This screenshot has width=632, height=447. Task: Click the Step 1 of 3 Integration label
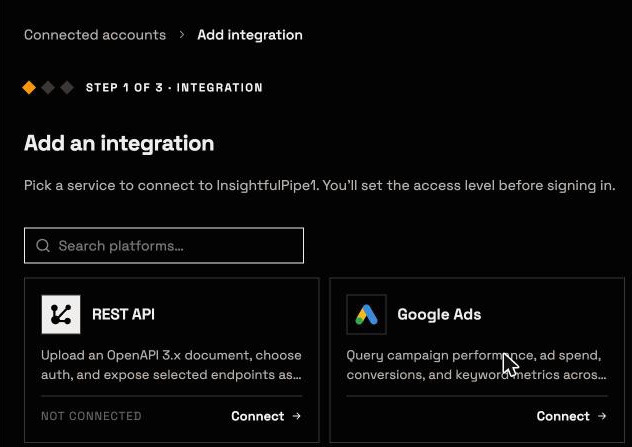[x=174, y=87]
